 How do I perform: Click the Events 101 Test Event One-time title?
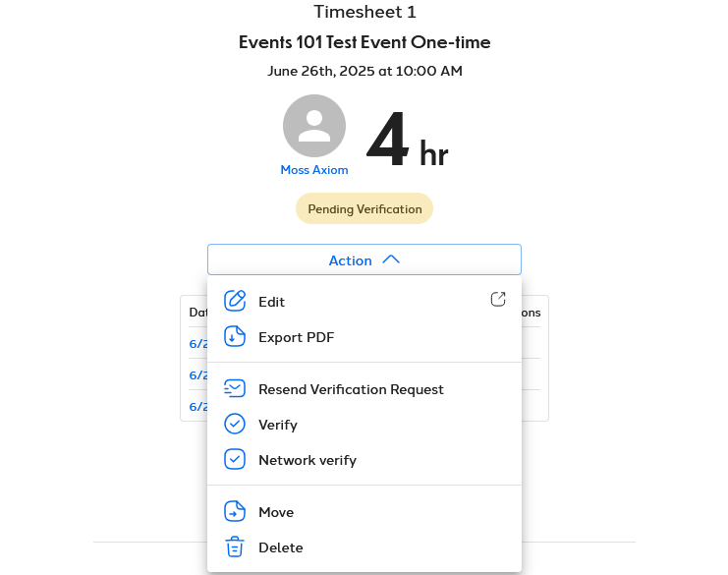tap(364, 42)
